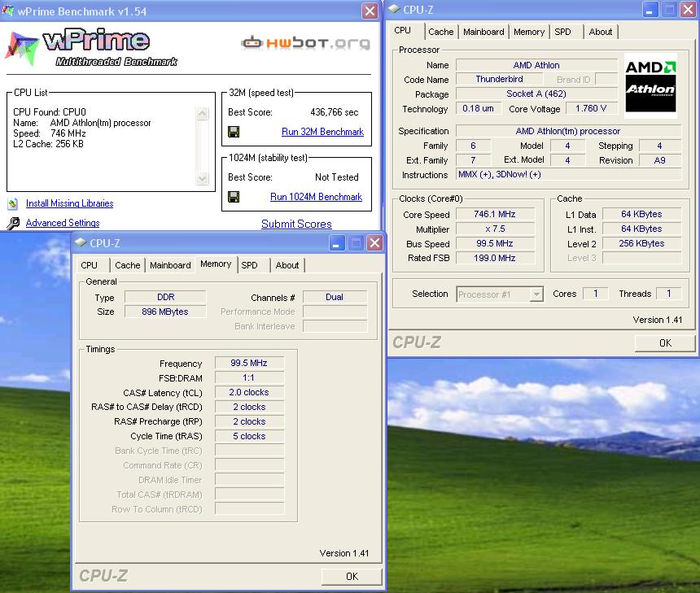The height and width of the screenshot is (593, 700).
Task: Click the Multiplier x 7.5 field
Action: [495, 229]
